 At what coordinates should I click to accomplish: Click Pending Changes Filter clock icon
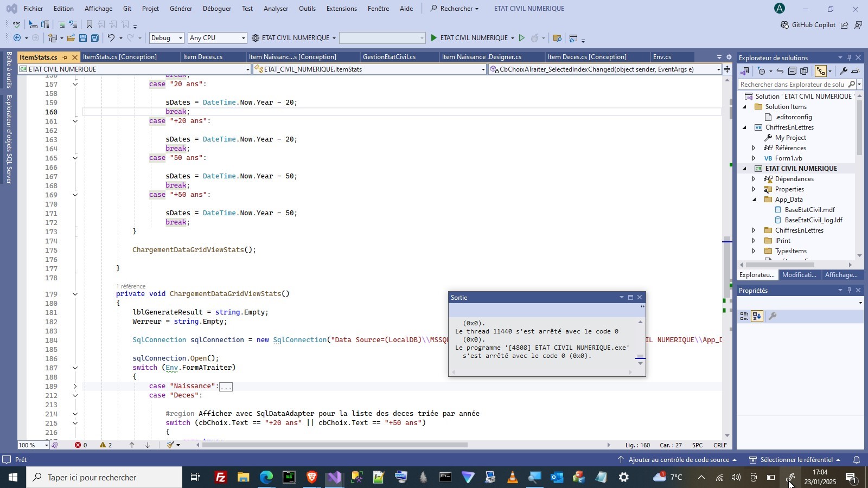tap(762, 71)
